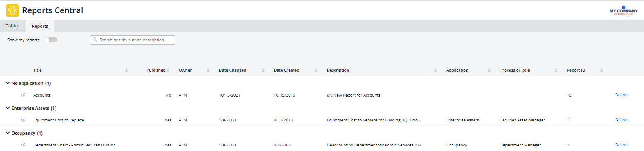
Task: Switch to the Tables tab
Action: pyautogui.click(x=12, y=26)
